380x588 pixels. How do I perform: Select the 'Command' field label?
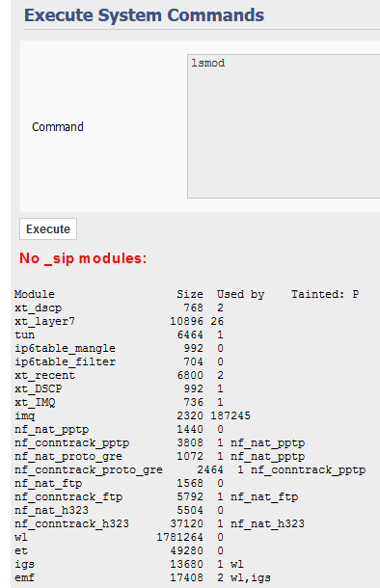tap(58, 126)
